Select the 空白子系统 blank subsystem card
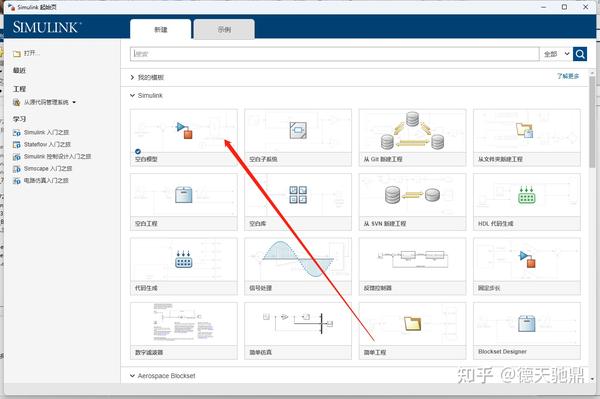Image resolution: width=600 pixels, height=399 pixels. click(298, 138)
